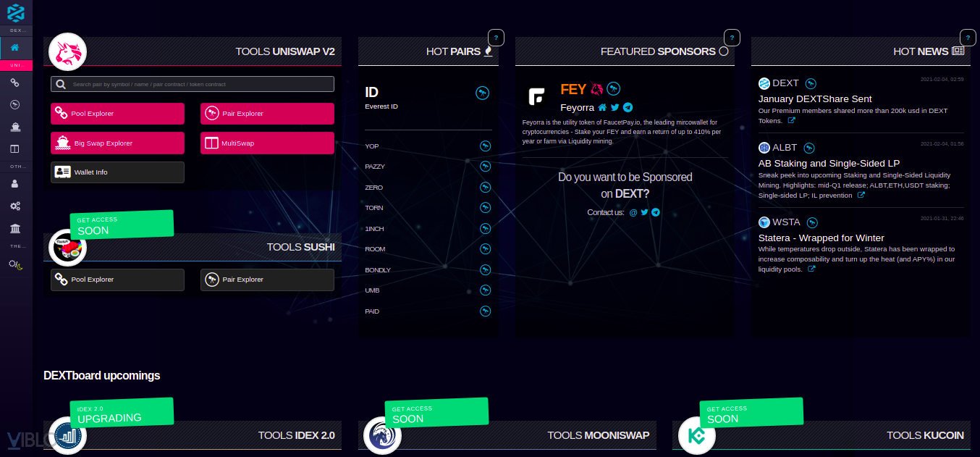Image resolution: width=980 pixels, height=457 pixels.
Task: Open FEY pair explorer telescope icon
Action: 614,89
